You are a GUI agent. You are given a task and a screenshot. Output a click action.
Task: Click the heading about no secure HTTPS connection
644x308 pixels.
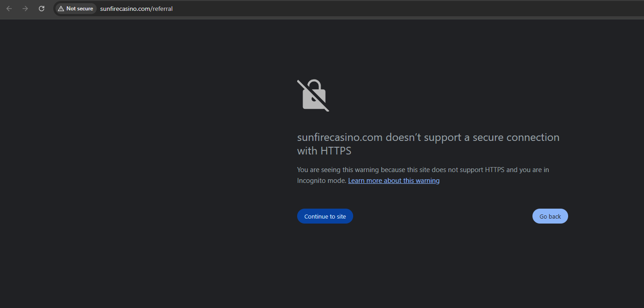428,144
